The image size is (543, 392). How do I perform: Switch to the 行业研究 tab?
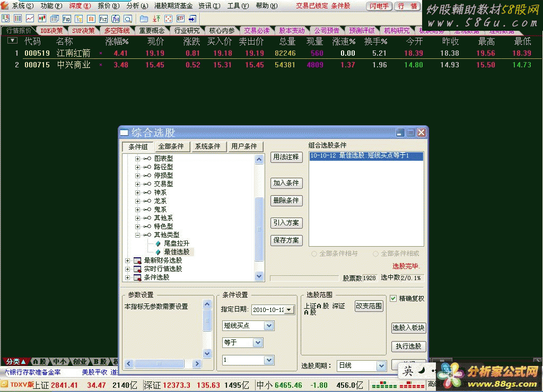point(187,30)
